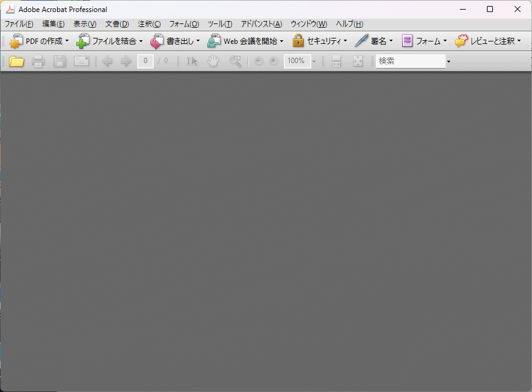
Task: Expand the PDFの作成 dropdown arrow
Action: pos(67,41)
